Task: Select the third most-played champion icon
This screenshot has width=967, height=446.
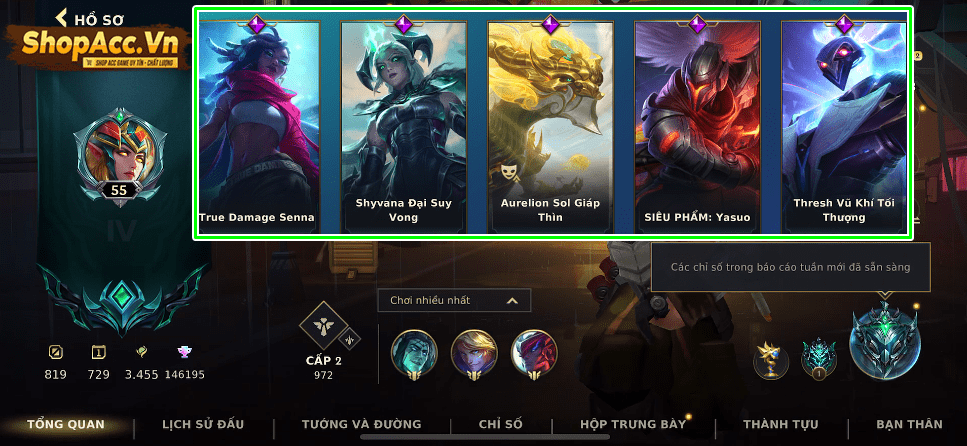Action: pos(534,353)
